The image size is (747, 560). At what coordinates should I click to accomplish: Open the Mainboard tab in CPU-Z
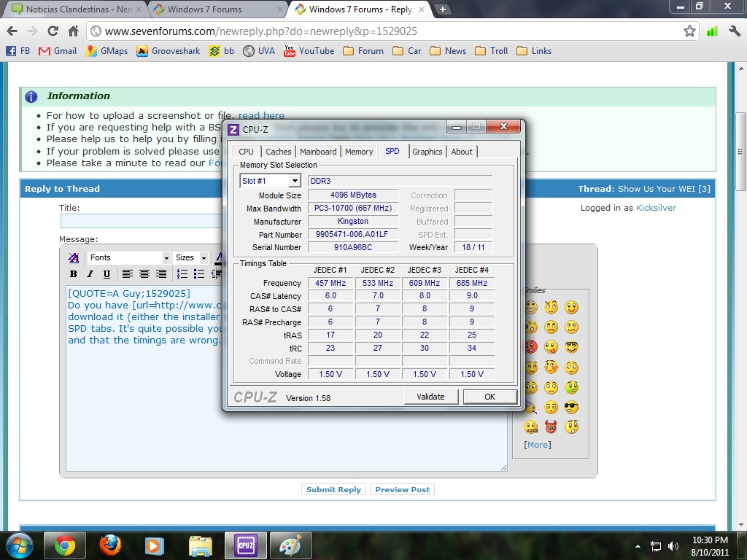click(318, 152)
